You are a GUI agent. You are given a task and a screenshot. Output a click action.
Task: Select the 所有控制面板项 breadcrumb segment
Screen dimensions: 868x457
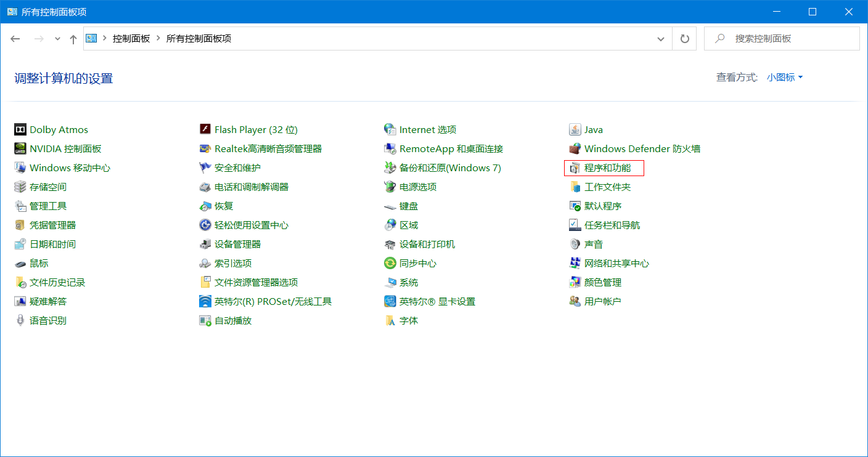(199, 38)
